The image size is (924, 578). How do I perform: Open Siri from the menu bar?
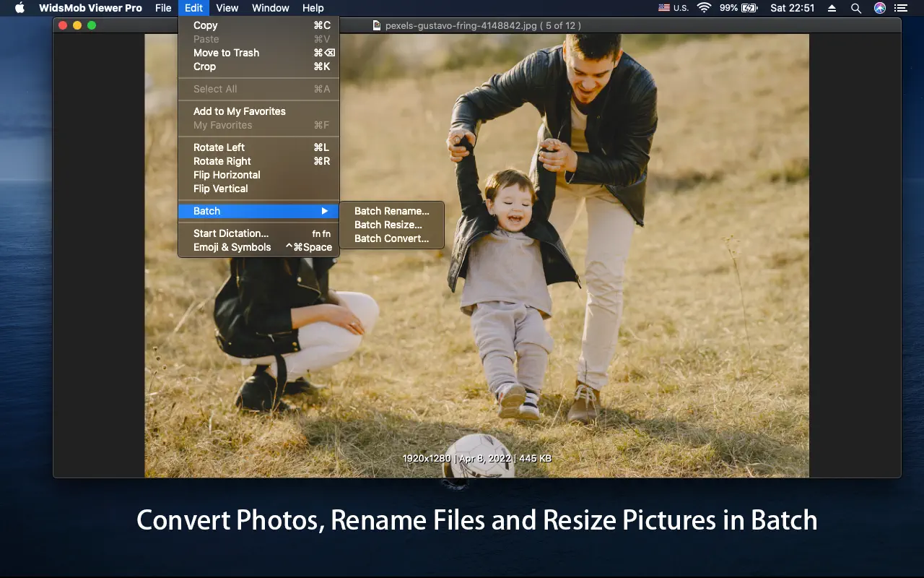[879, 8]
